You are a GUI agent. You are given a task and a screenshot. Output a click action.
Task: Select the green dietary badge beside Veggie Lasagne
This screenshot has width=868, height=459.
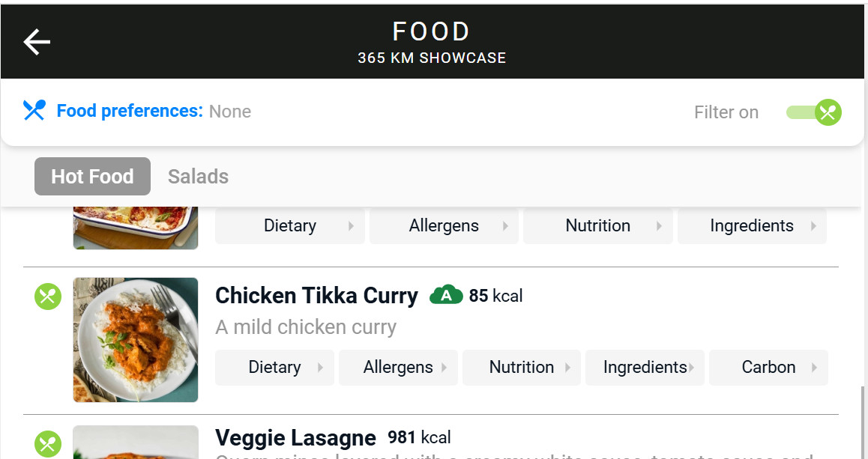pyautogui.click(x=47, y=443)
